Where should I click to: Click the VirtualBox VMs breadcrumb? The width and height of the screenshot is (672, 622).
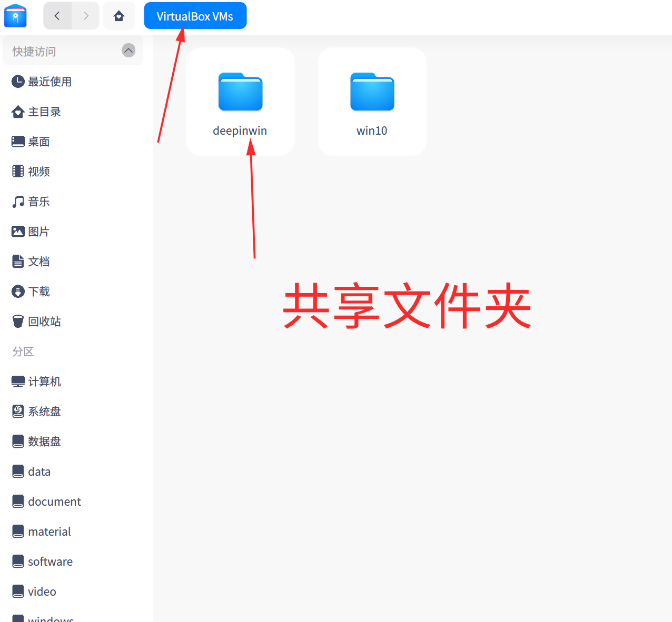pyautogui.click(x=195, y=16)
